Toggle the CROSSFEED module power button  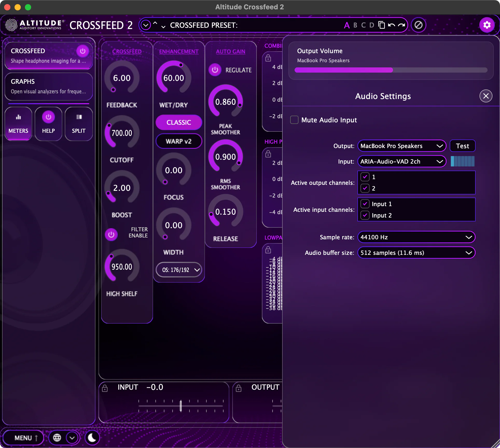[x=82, y=51]
